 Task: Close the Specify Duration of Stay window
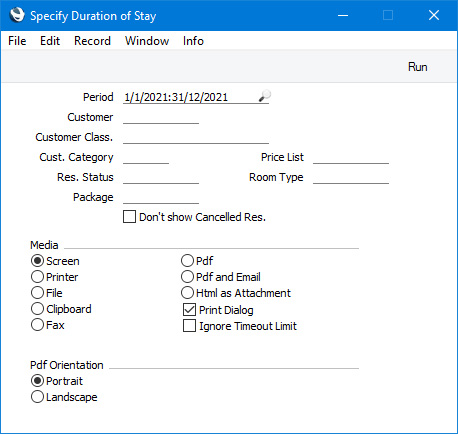coord(434,15)
